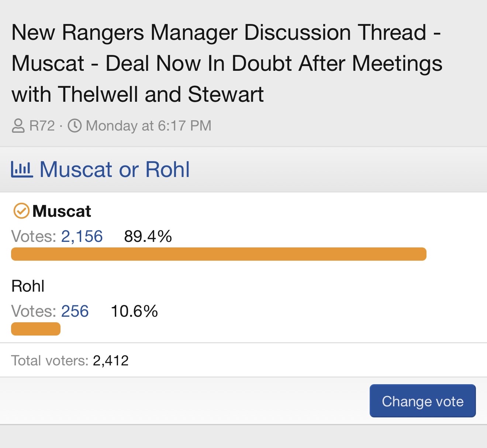Click the Votes label under Muscat
The height and width of the screenshot is (448, 487).
(34, 236)
